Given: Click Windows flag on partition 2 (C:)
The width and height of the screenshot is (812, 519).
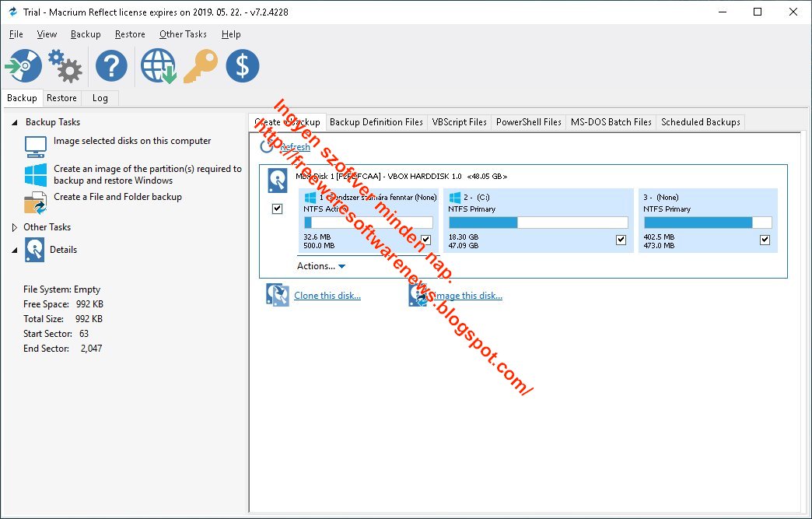Looking at the screenshot, I should pos(455,198).
